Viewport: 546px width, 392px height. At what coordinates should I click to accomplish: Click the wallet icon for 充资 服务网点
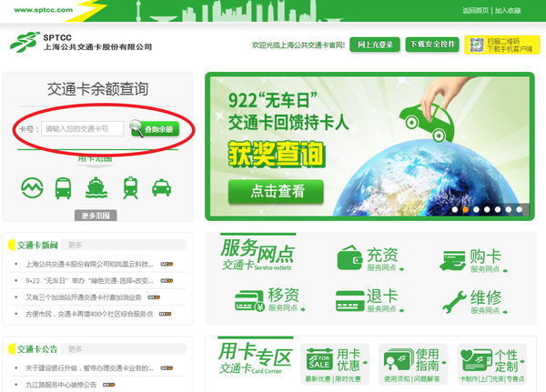(x=350, y=257)
